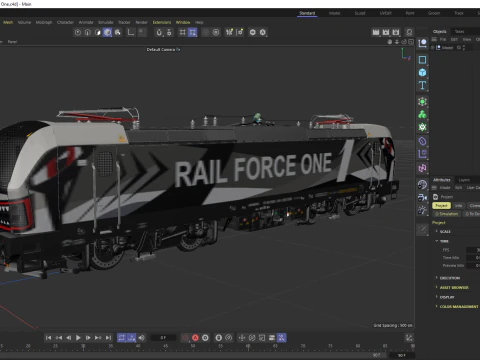The height and width of the screenshot is (360, 480).
Task: Select the active Gouraud shading display icon
Action: point(107,32)
